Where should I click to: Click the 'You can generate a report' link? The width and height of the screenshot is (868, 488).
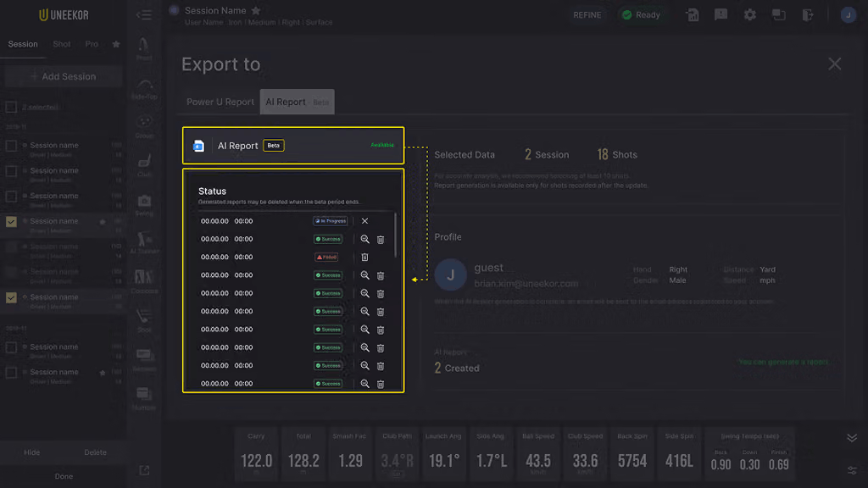click(783, 362)
